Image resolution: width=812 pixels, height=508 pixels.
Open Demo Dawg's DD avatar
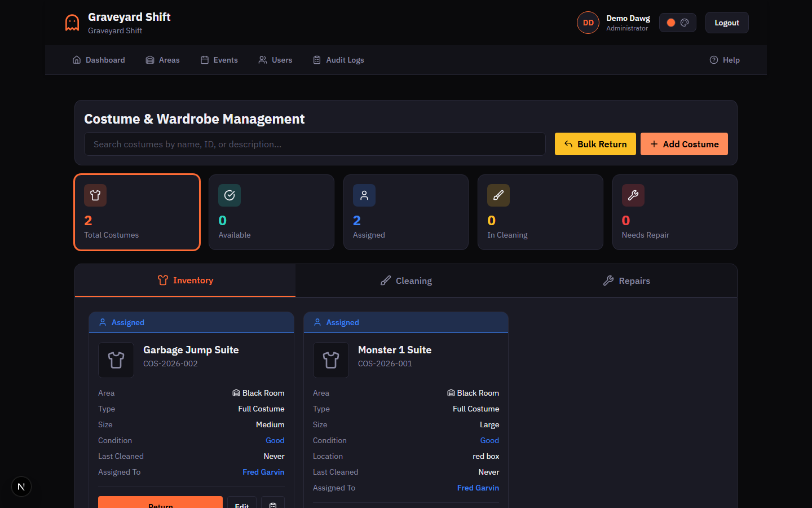point(588,23)
